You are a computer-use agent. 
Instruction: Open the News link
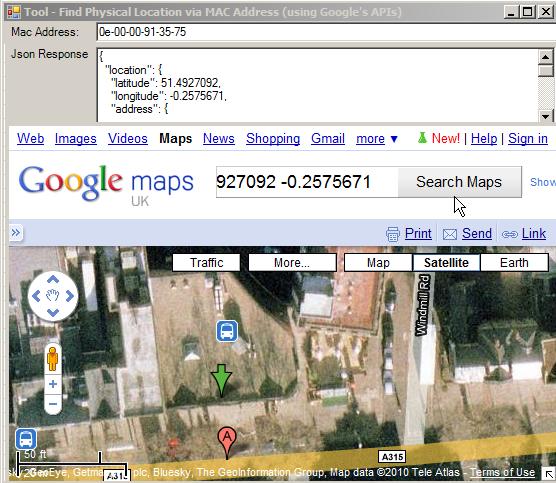218,138
